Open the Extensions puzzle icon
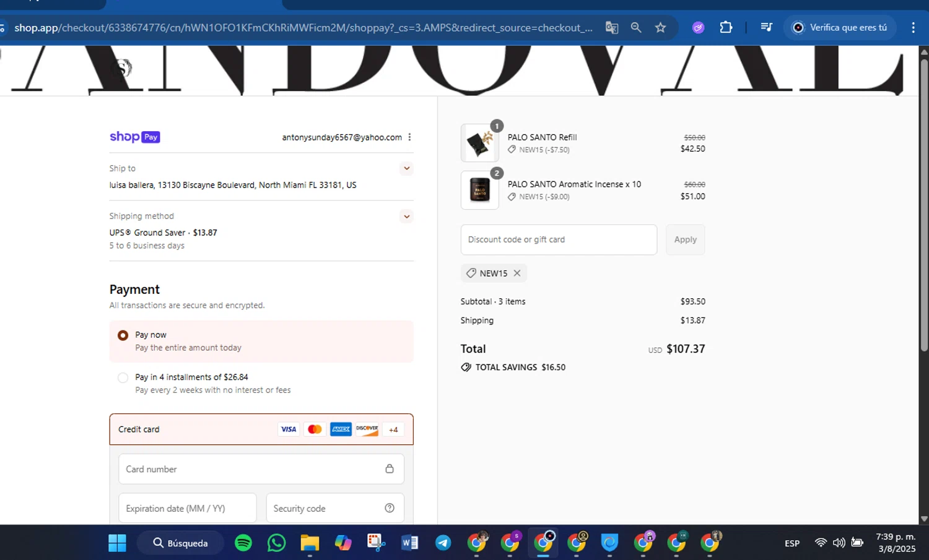The width and height of the screenshot is (929, 560). point(726,27)
